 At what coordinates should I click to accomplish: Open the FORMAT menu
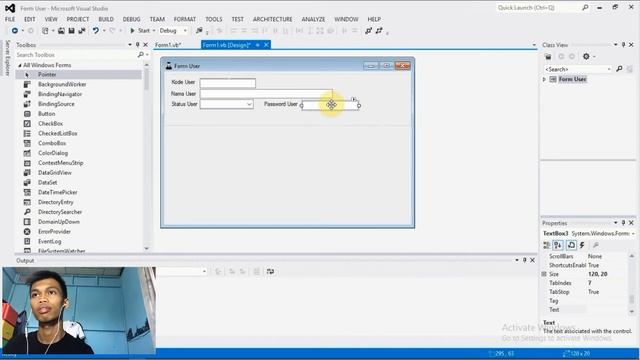184,19
